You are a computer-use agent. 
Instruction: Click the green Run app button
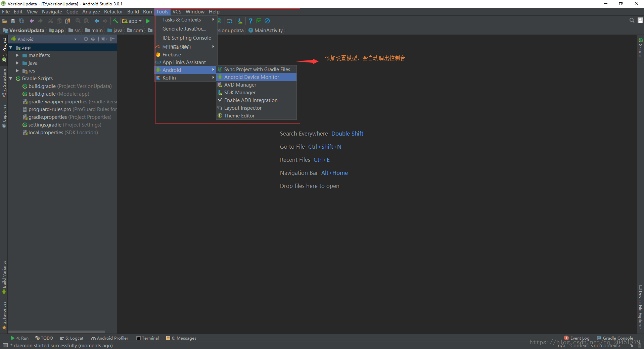[x=148, y=21]
